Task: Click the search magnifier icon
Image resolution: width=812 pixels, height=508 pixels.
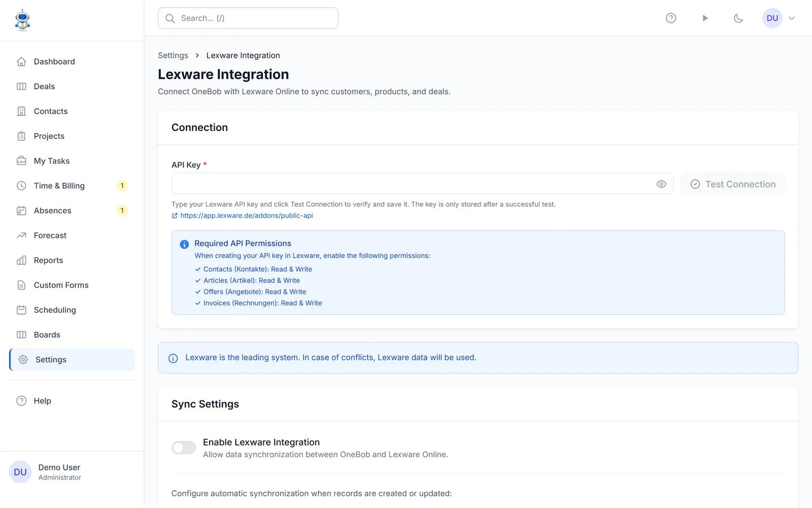Action: [171, 18]
